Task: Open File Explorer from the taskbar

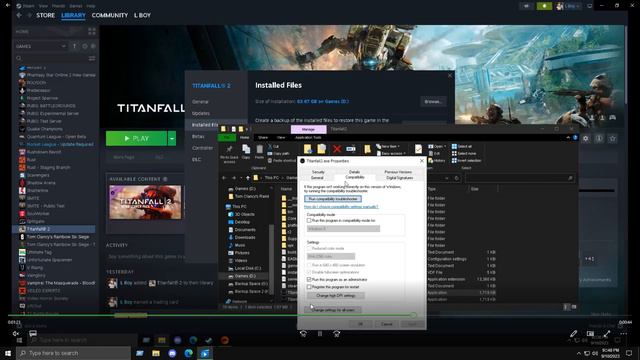Action: pos(156,353)
